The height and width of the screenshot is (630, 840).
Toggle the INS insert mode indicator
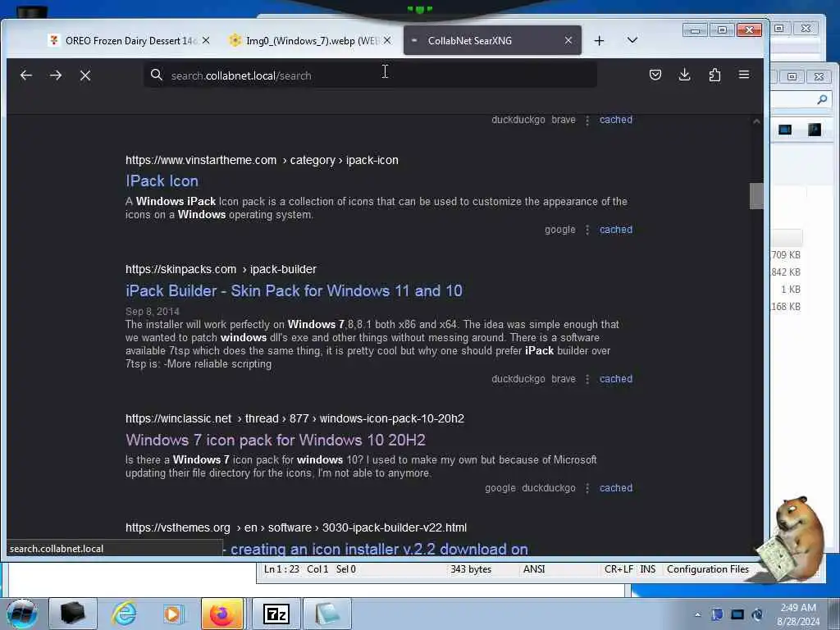[648, 569]
